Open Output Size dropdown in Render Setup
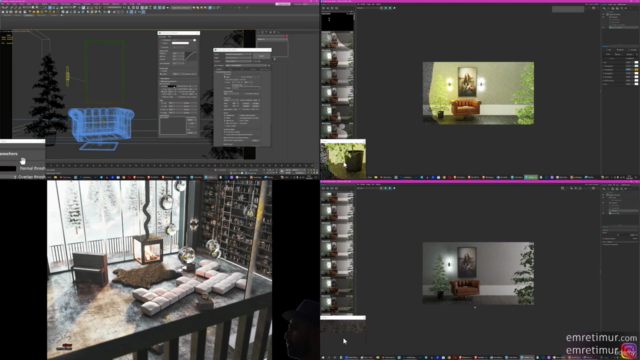The width and height of the screenshot is (640, 360). tap(231, 100)
